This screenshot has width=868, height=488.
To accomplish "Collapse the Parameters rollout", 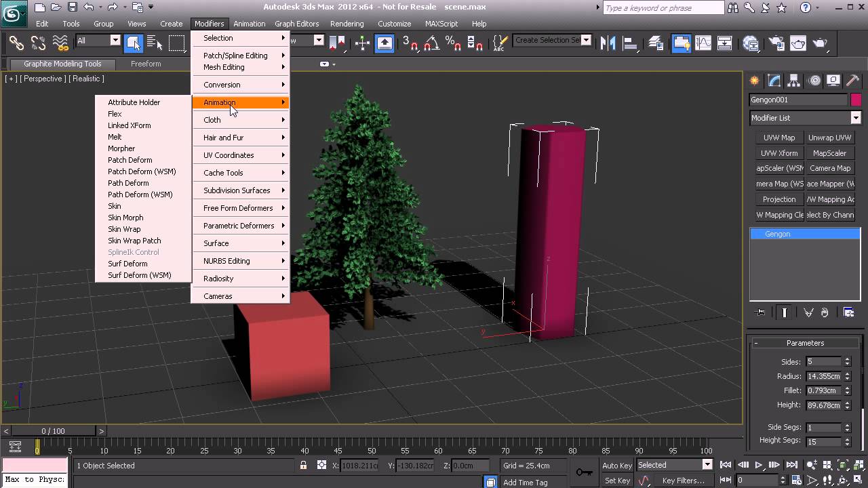I will (805, 343).
